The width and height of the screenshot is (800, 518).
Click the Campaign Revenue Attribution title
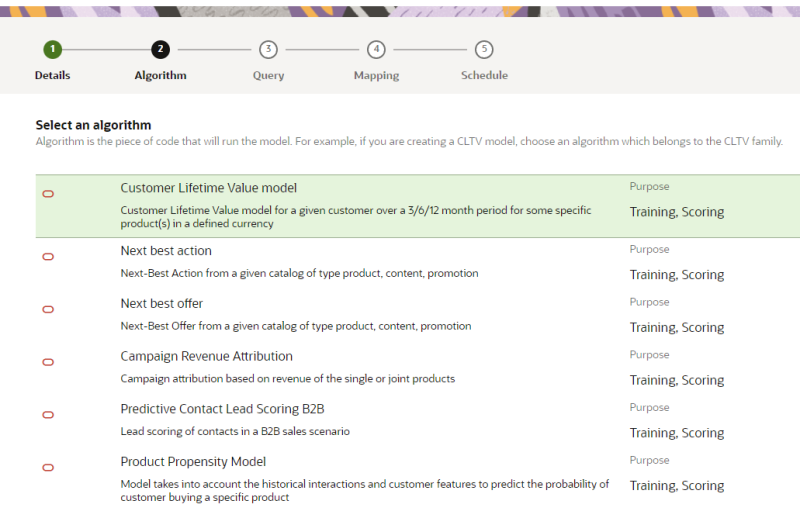[x=206, y=356]
